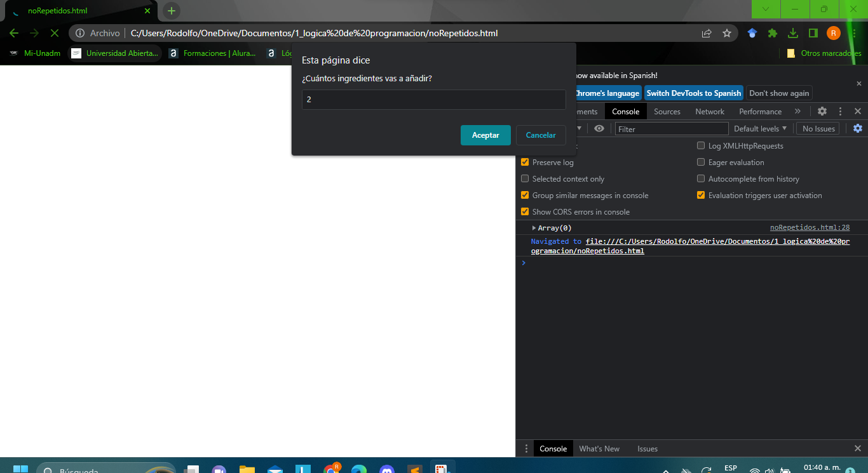Enable Autocomplete from history checkbox
This screenshot has height=473, width=868.
point(702,179)
